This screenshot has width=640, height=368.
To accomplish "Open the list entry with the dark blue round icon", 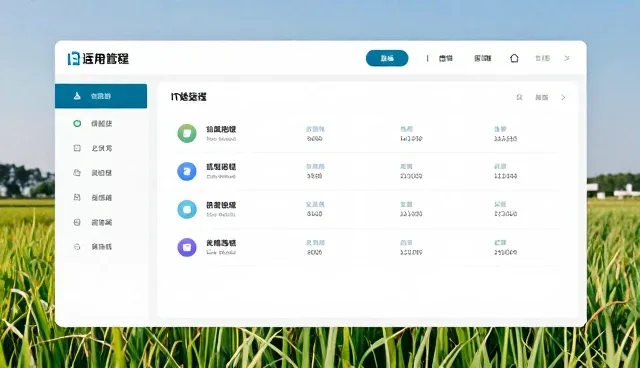I will (x=366, y=171).
